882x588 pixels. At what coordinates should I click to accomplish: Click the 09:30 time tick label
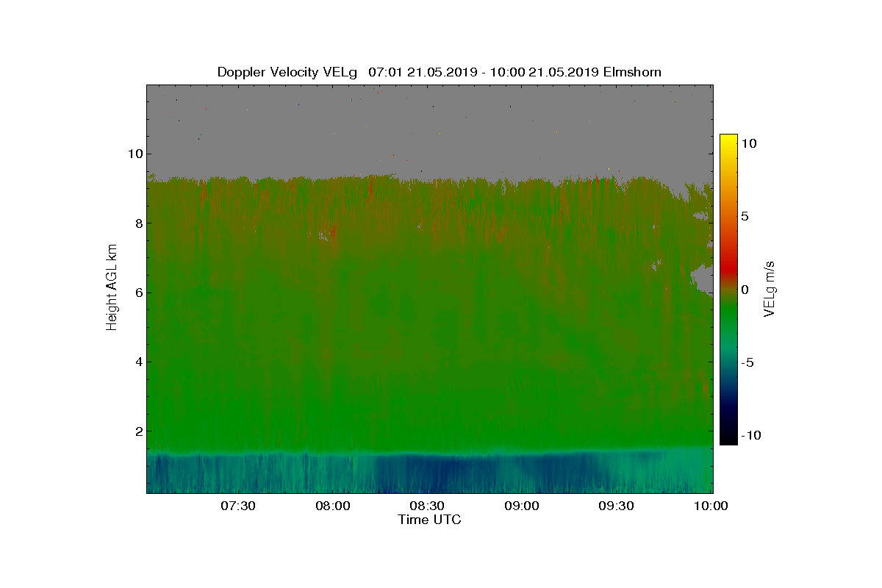click(x=617, y=506)
